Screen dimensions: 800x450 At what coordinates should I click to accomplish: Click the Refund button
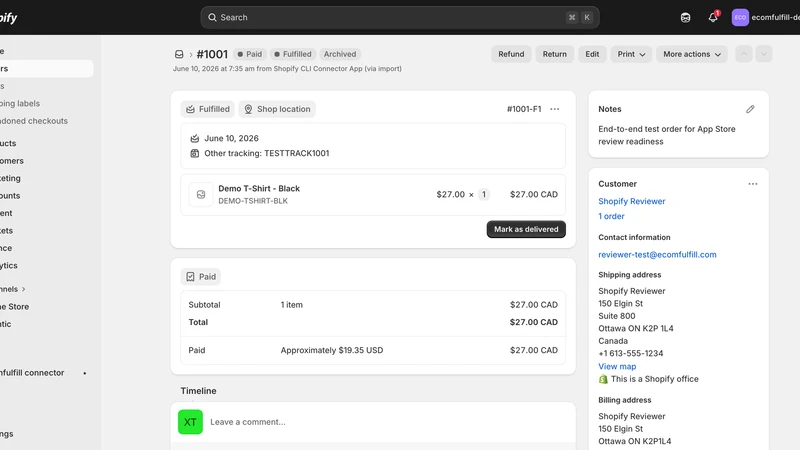511,54
